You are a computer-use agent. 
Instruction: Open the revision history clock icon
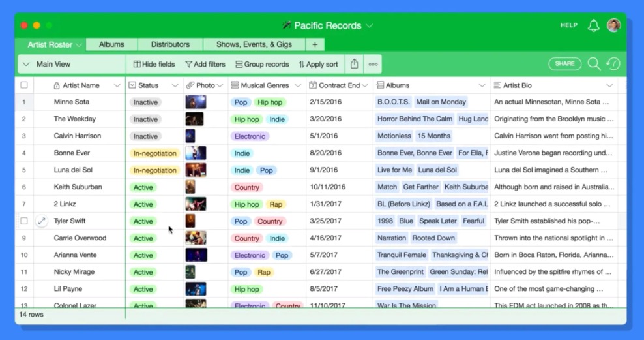click(x=613, y=64)
